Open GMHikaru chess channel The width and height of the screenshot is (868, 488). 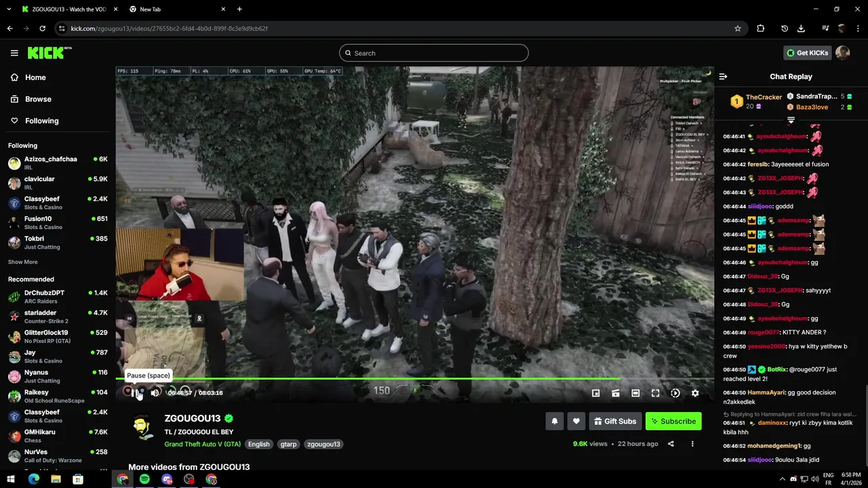tap(58, 436)
